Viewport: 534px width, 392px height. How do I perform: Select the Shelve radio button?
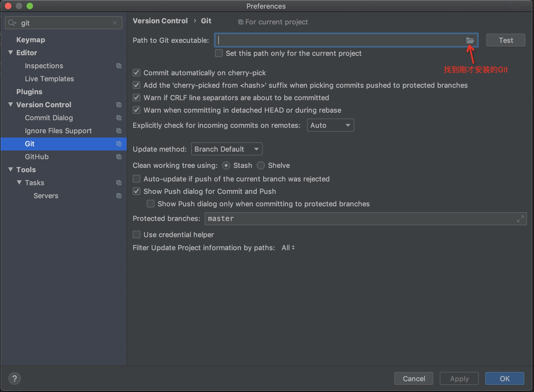click(x=261, y=165)
